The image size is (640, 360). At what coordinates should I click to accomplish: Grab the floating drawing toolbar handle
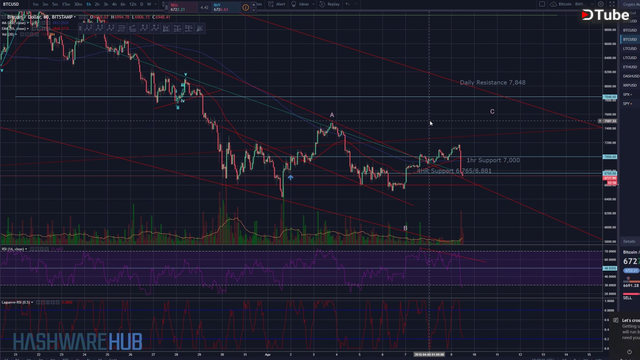[80, 28]
